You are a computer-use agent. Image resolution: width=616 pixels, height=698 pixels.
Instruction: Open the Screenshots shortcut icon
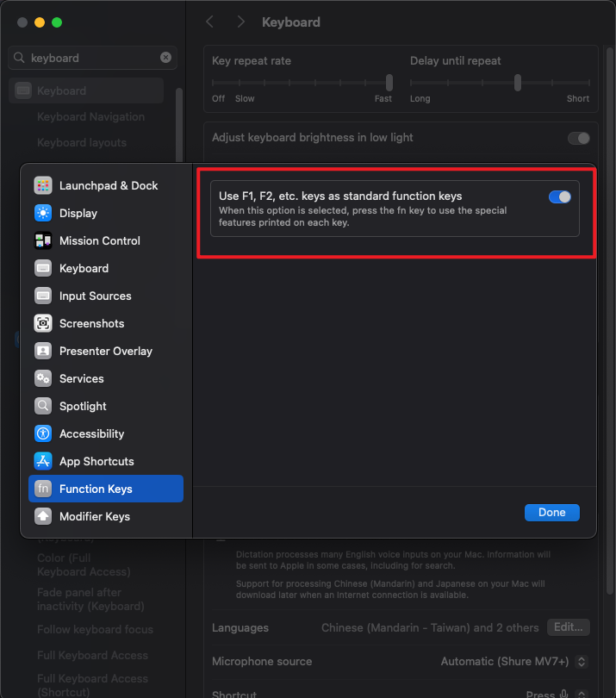coord(43,323)
